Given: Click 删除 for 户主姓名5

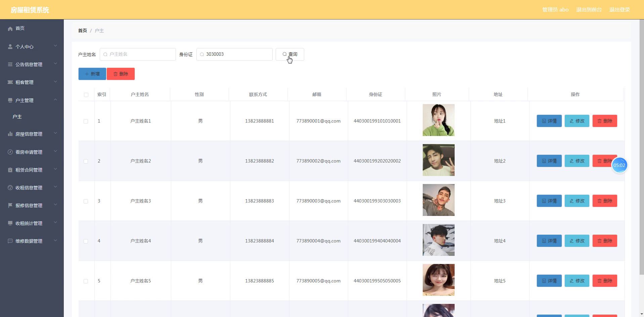Looking at the screenshot, I should pos(605,281).
